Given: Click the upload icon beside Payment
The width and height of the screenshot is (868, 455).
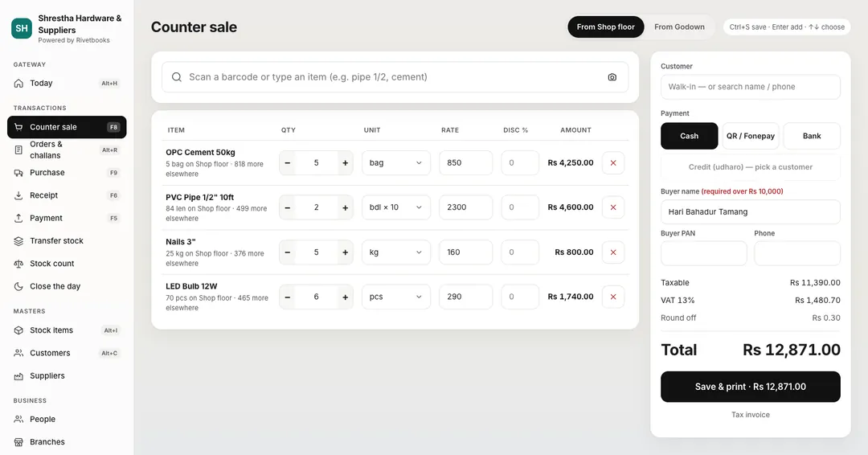Looking at the screenshot, I should [x=18, y=218].
